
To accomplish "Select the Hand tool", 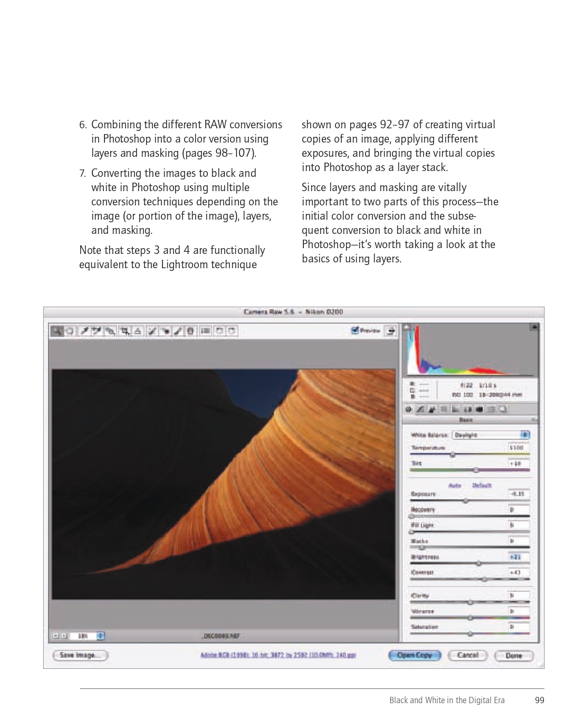I will 70,331.
